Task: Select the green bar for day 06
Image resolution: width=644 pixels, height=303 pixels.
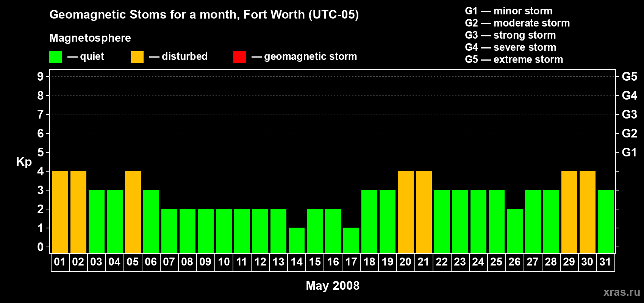Action: (x=151, y=221)
